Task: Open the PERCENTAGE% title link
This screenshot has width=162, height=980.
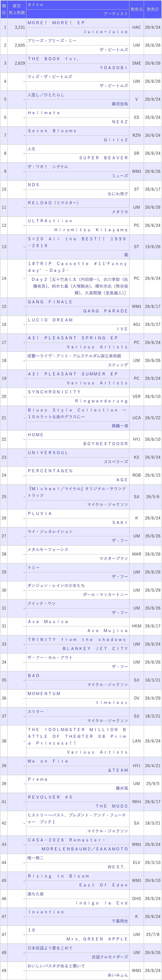Action: point(50,471)
